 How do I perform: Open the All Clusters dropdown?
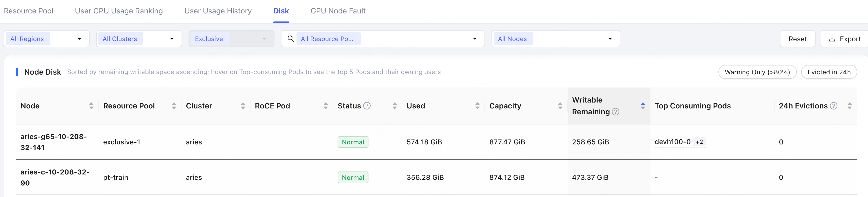pos(139,39)
